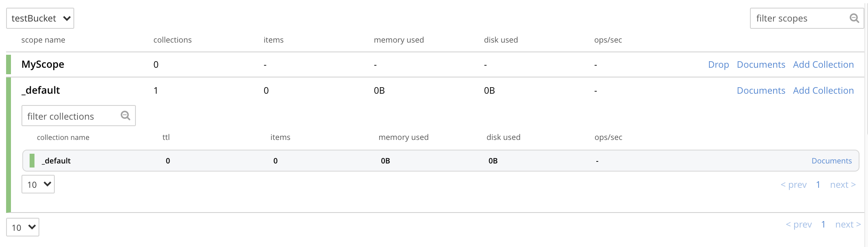Screen dimensions: 868x247
Task: Click Drop link for MyScope
Action: pyautogui.click(x=718, y=64)
